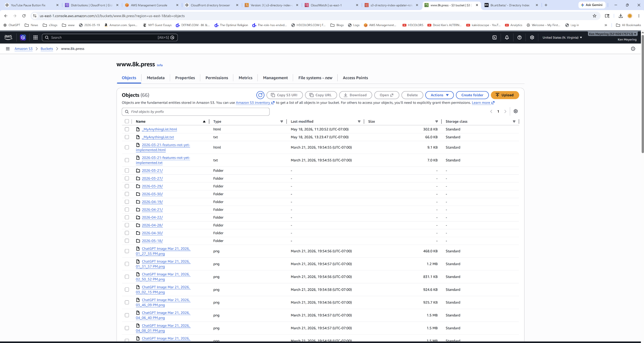Toggle the S3 side navigation hamburger menu

[x=8, y=49]
